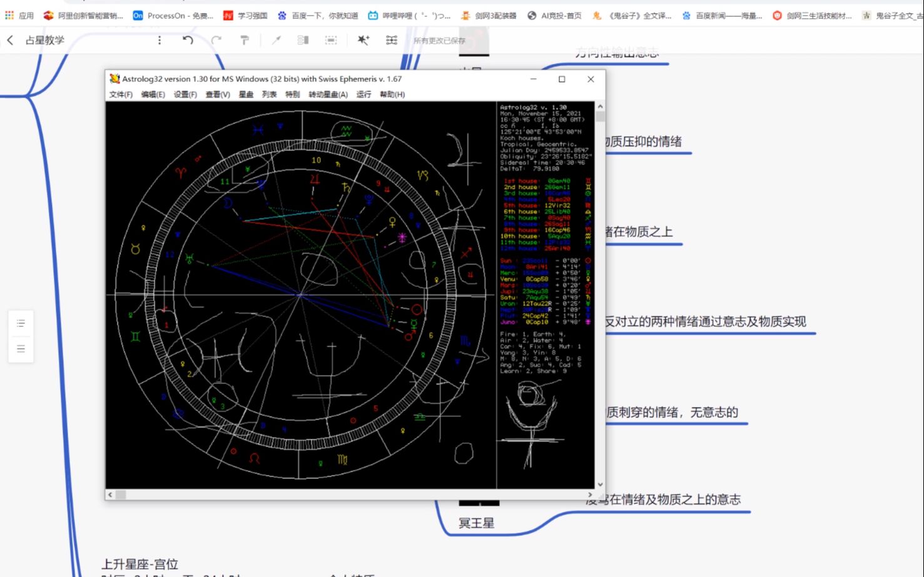Click Astrolog32 vertical scrollbar up arrow
This screenshot has width=924, height=577.
click(600, 107)
